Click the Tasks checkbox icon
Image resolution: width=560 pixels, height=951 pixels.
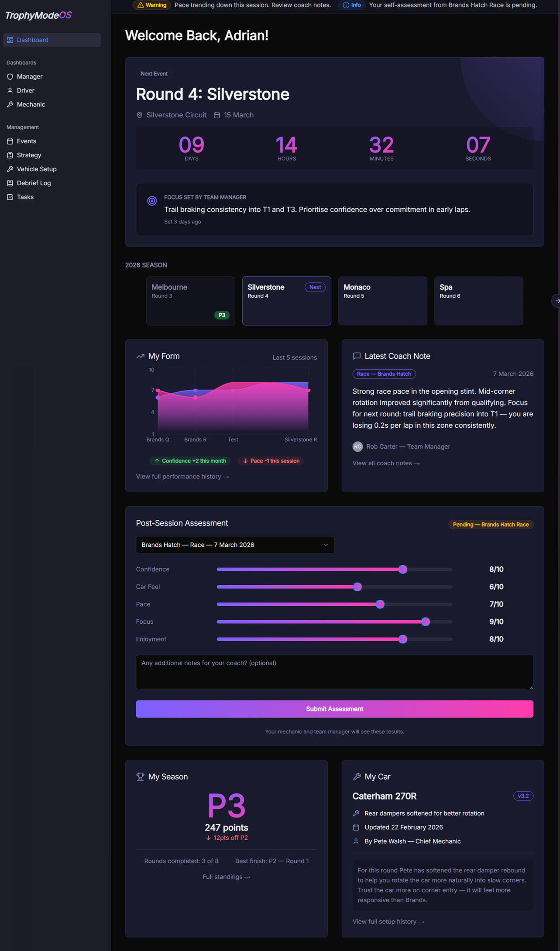[x=10, y=197]
